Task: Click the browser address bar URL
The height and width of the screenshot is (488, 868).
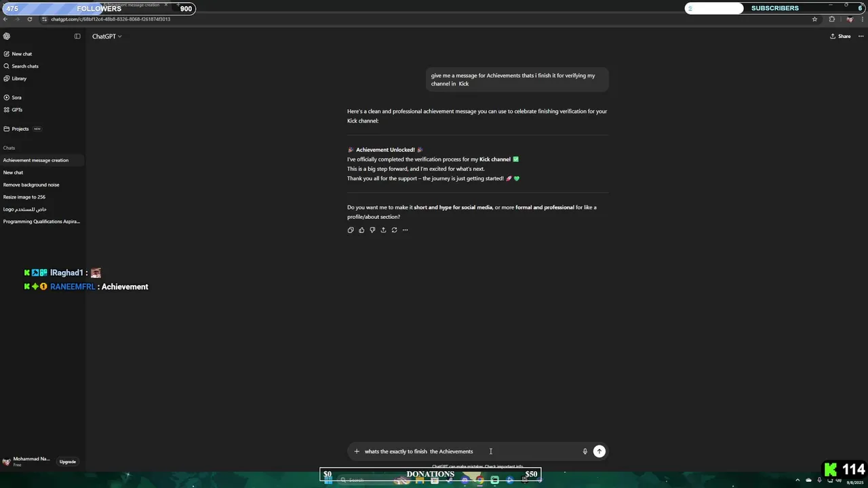Action: point(111,19)
